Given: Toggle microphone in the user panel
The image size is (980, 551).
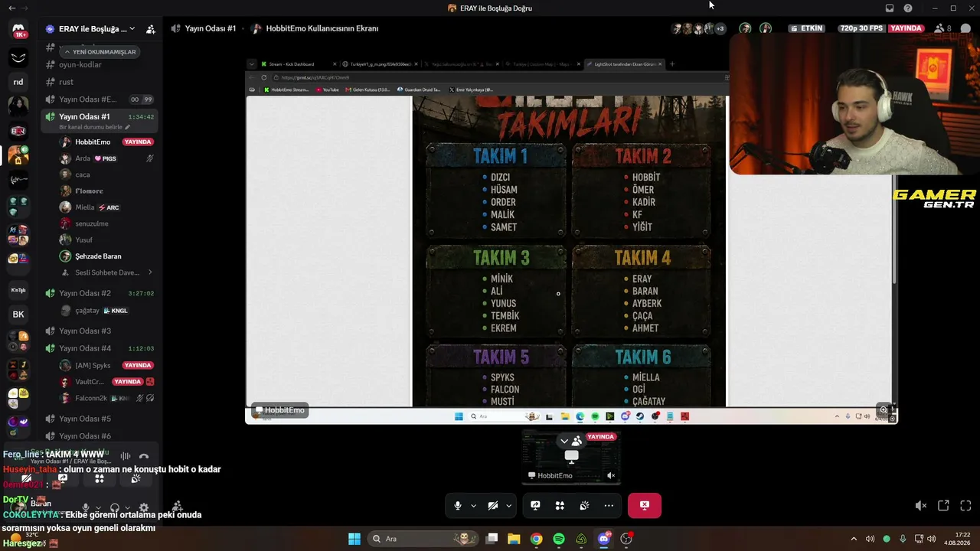Looking at the screenshot, I should pos(86,507).
